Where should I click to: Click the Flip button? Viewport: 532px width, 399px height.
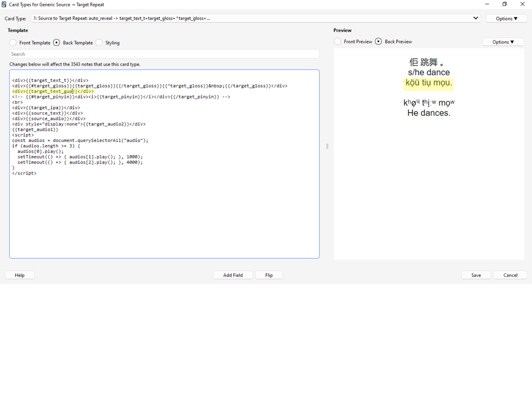click(269, 275)
